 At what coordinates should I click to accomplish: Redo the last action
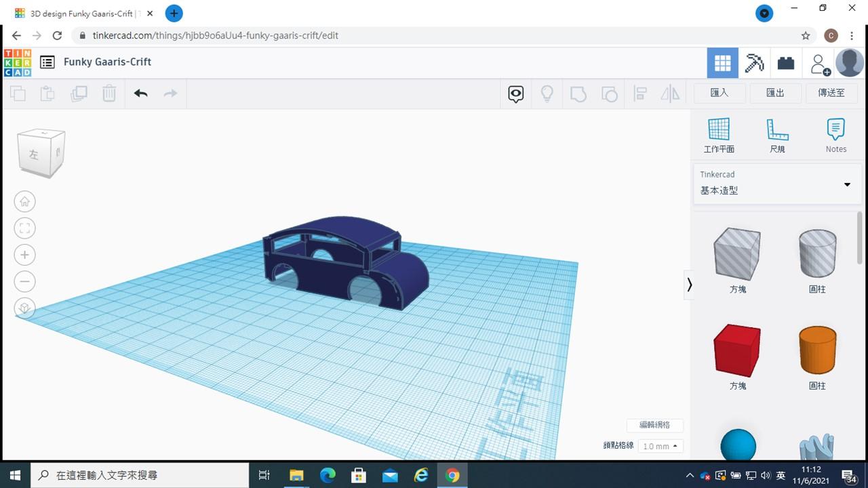click(x=170, y=94)
